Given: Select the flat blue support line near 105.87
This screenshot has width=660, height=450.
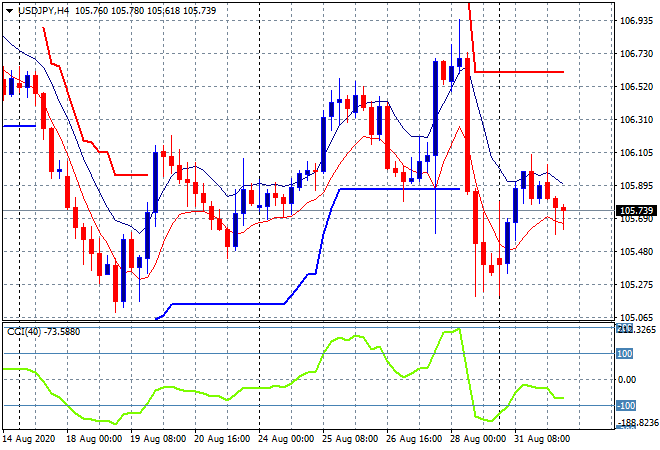Looking at the screenshot, I should 400,189.
